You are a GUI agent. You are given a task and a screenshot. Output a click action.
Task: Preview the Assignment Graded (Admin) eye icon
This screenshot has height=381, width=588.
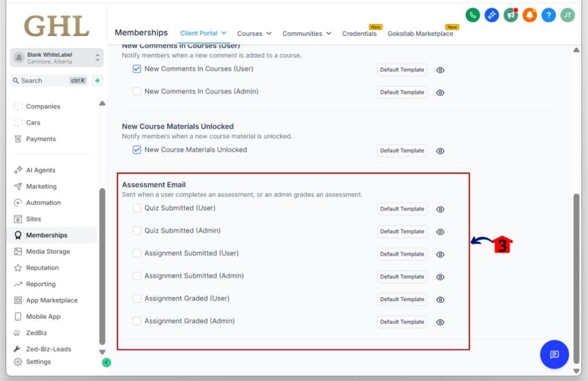click(440, 322)
